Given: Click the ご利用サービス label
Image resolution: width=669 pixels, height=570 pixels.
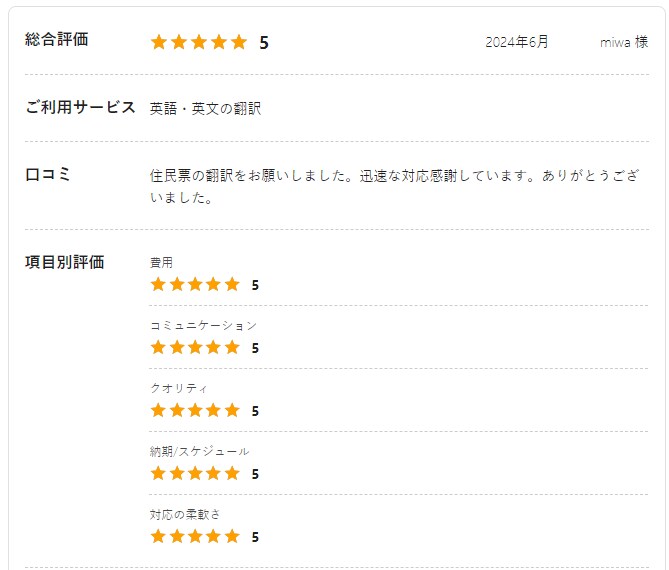Looking at the screenshot, I should [x=80, y=107].
